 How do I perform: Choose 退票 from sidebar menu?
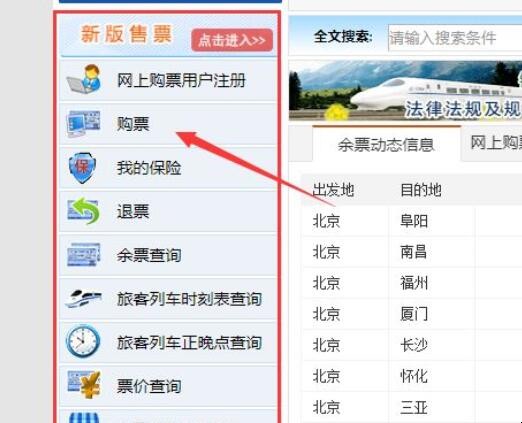point(133,211)
